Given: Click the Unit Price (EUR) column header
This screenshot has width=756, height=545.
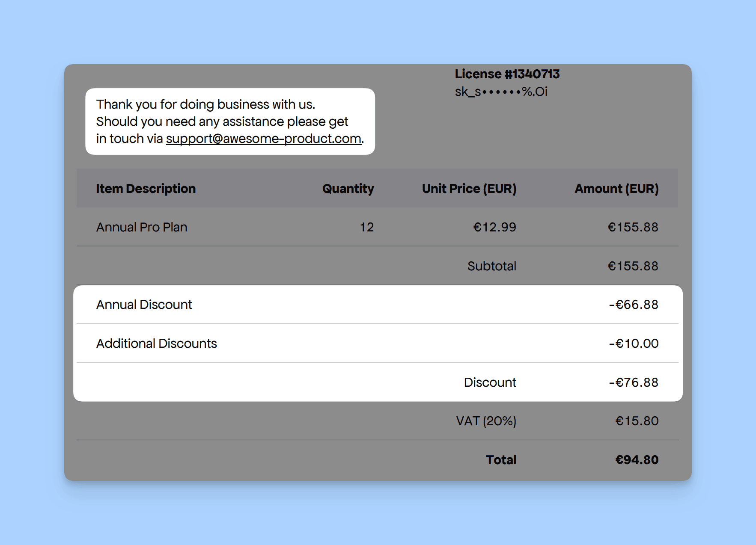Looking at the screenshot, I should 469,189.
